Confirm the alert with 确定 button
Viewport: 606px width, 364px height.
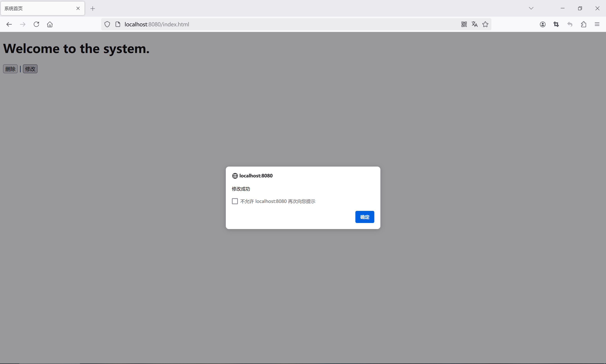coord(364,217)
